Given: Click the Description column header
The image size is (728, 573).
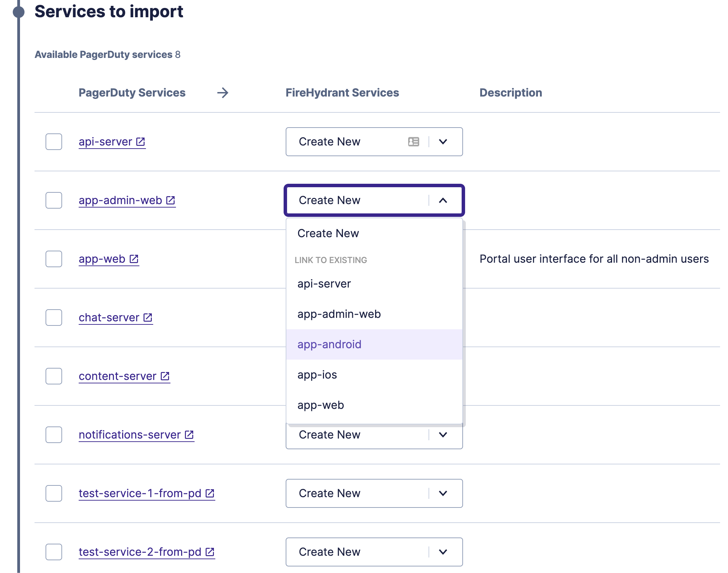Looking at the screenshot, I should [511, 93].
